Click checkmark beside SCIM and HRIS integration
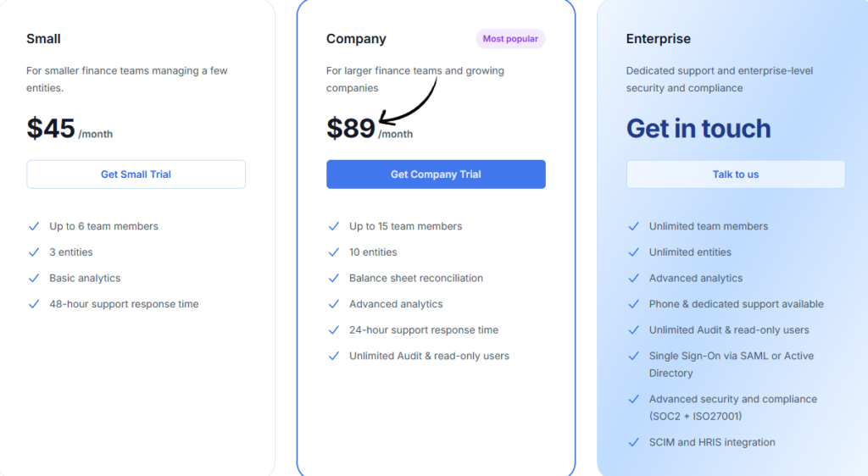The image size is (868, 476). click(634, 442)
